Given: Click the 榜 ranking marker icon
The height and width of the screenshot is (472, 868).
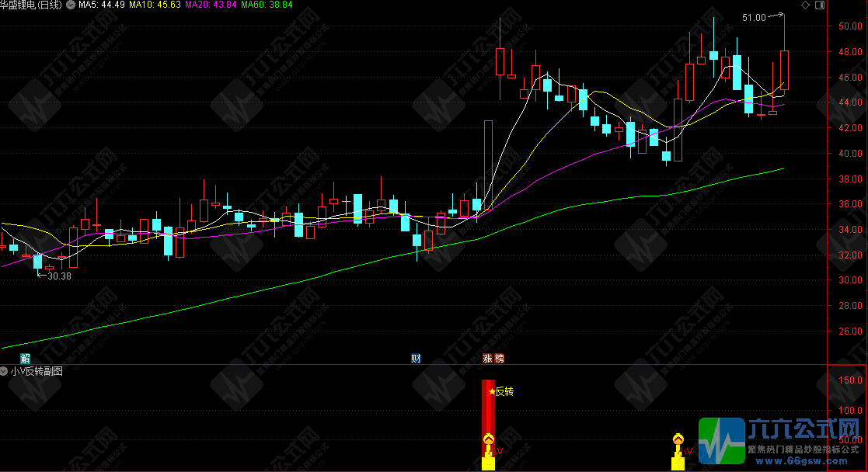Looking at the screenshot, I should (499, 359).
